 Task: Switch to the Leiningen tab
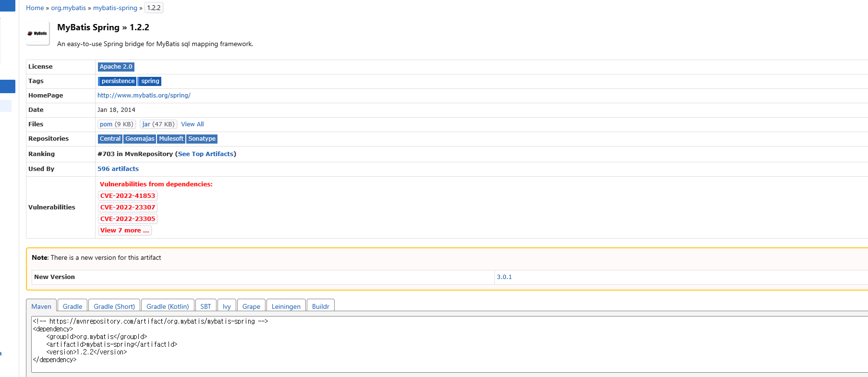tap(286, 306)
